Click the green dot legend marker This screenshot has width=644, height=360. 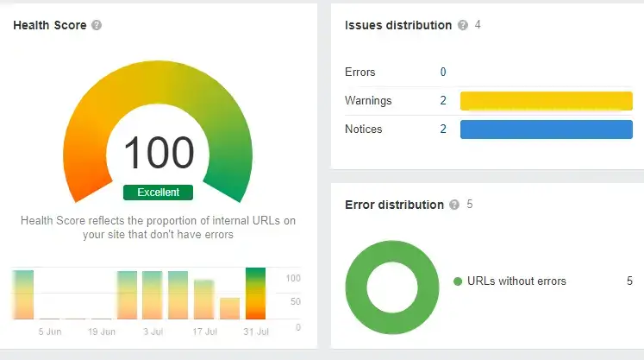458,281
